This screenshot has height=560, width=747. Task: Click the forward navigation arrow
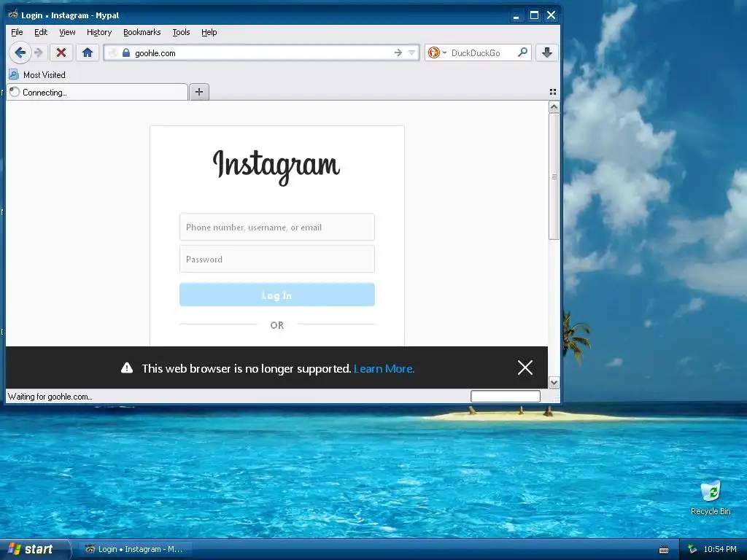[x=39, y=52]
